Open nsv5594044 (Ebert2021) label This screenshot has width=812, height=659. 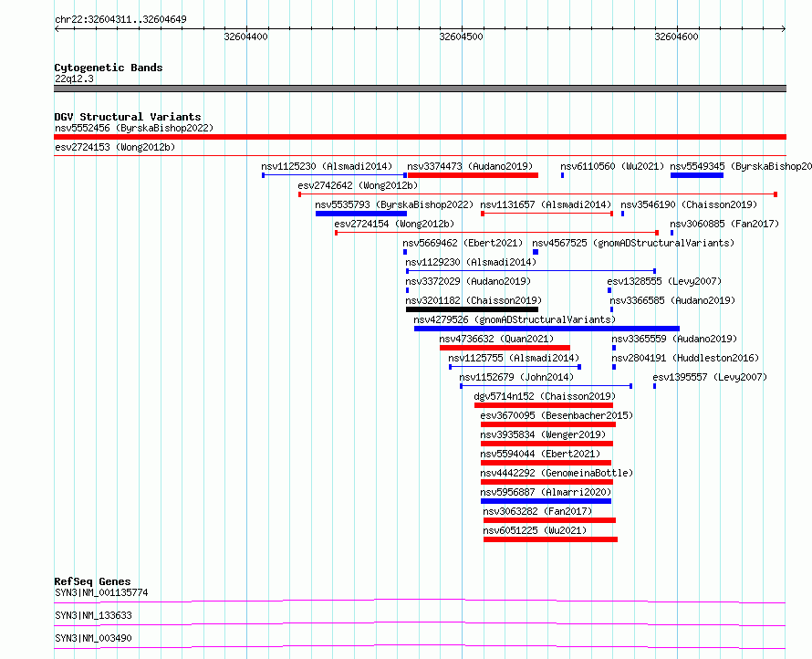coord(540,454)
